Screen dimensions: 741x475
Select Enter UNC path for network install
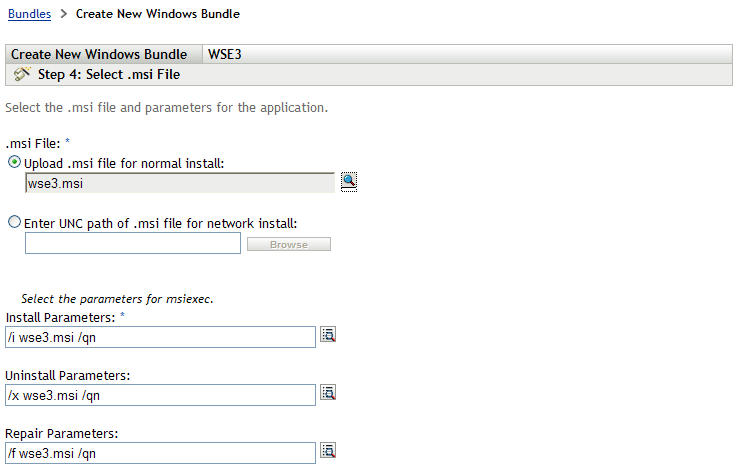click(14, 223)
